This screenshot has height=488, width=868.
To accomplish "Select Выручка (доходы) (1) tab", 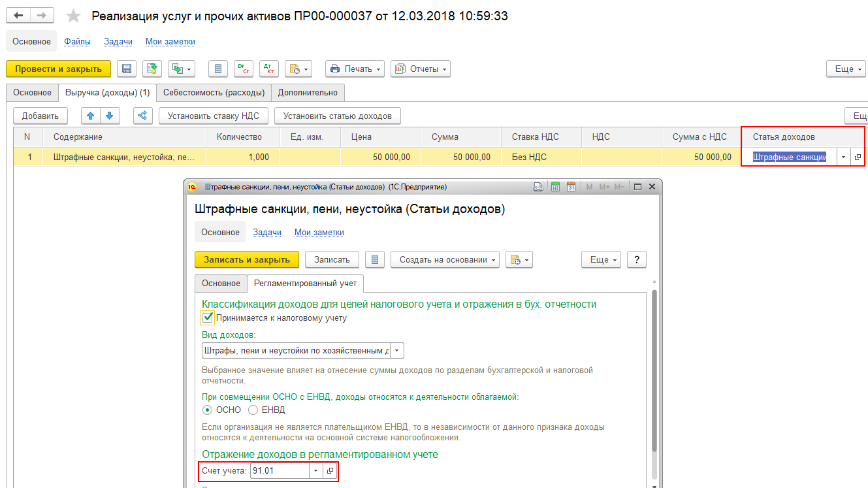I will 107,92.
